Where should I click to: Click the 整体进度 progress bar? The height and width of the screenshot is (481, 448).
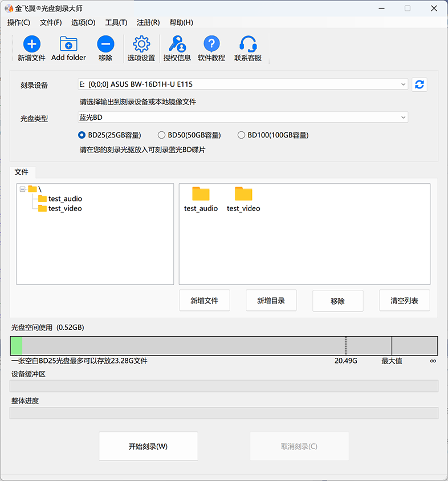pos(224,413)
